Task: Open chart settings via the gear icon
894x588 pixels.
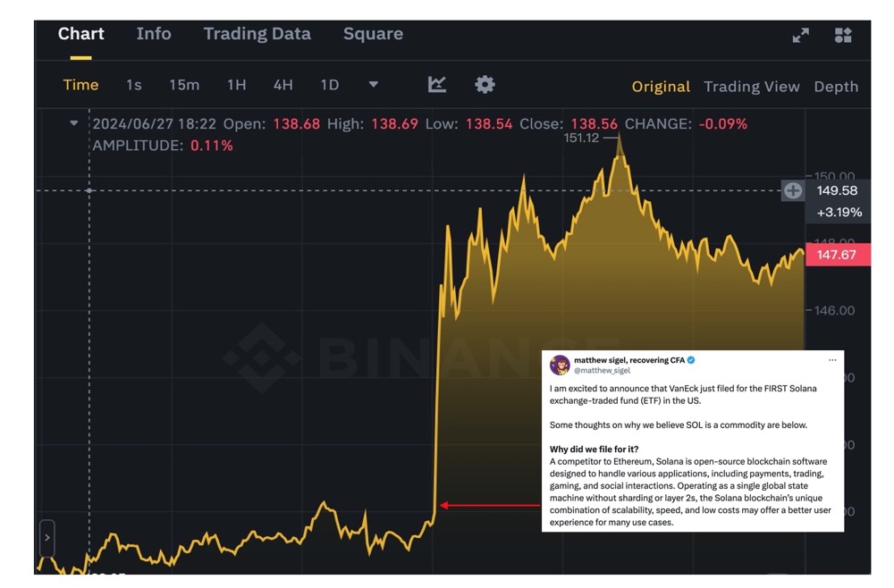Action: tap(484, 84)
